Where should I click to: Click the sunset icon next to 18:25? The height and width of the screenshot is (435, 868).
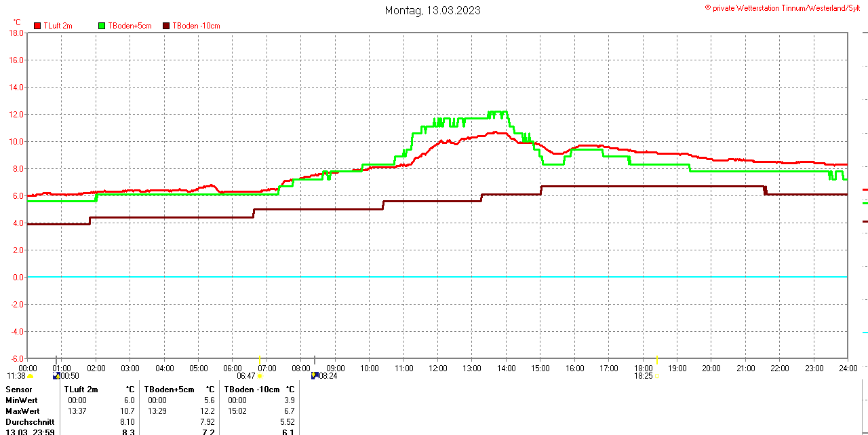click(656, 376)
